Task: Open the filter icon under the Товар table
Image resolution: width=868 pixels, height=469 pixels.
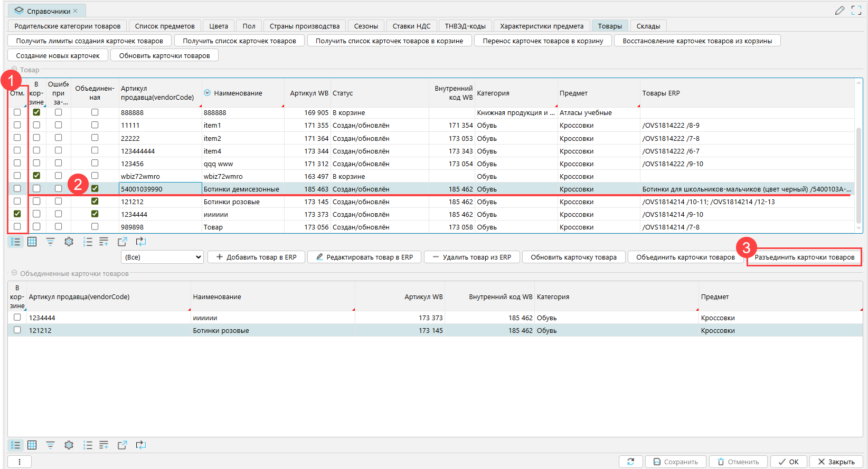Action: [50, 242]
